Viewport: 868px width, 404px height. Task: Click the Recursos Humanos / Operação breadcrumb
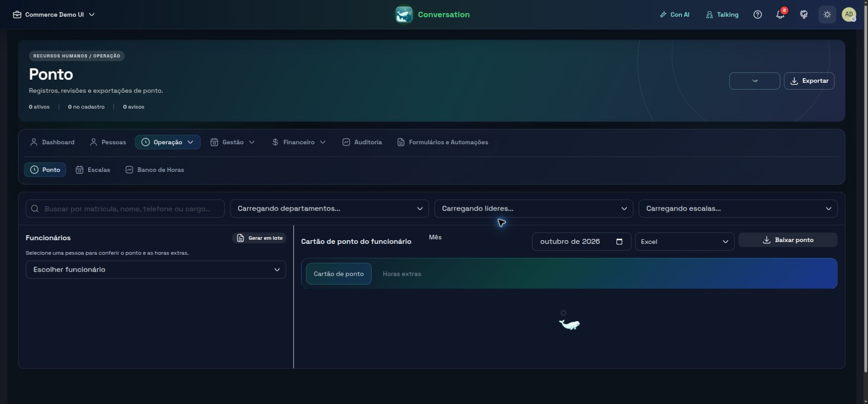[77, 56]
